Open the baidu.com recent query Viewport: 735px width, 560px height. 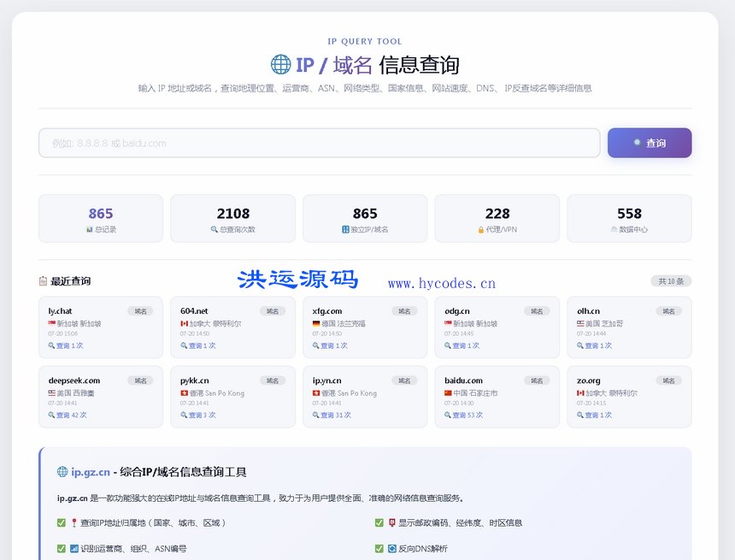(497, 397)
